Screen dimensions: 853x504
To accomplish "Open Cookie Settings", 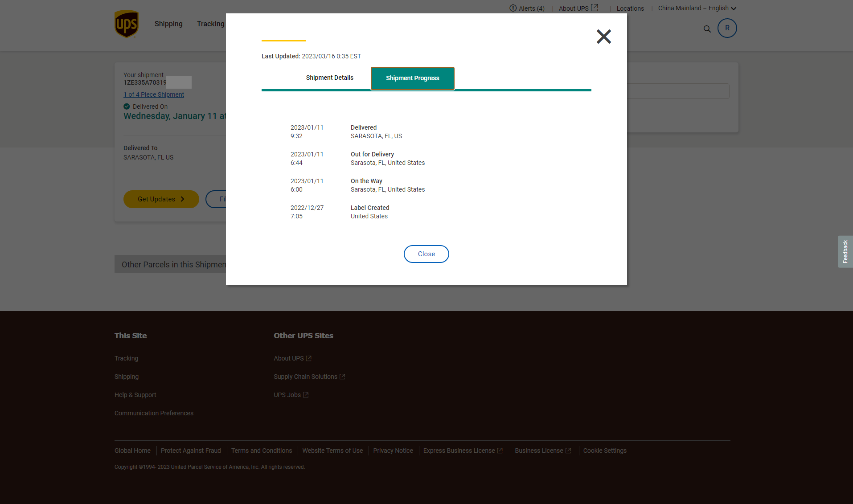I will coord(605,451).
